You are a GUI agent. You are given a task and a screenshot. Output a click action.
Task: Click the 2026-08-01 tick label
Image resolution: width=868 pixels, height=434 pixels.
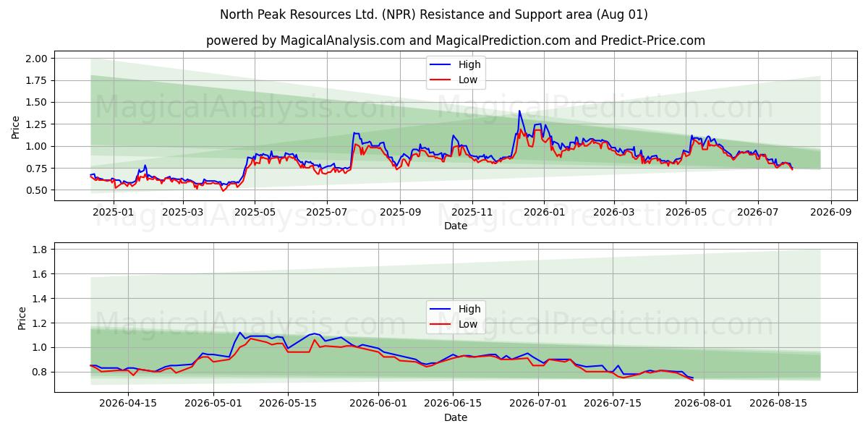tap(704, 404)
